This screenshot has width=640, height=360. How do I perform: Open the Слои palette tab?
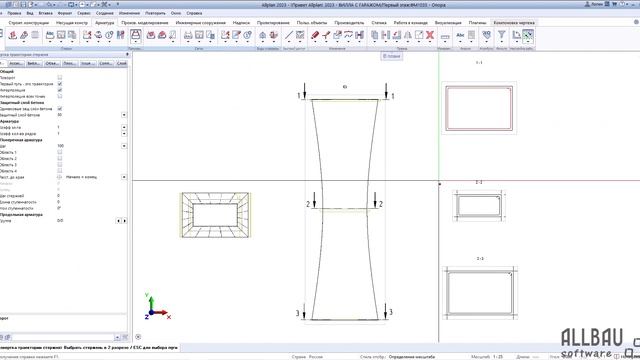(x=122, y=63)
